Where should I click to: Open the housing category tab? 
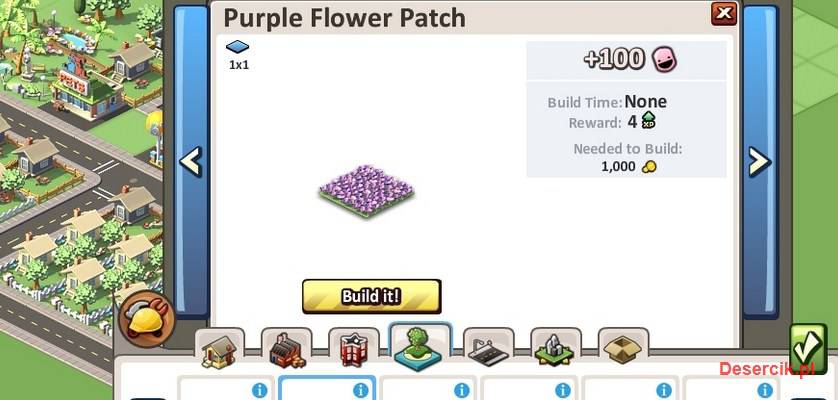[x=219, y=350]
